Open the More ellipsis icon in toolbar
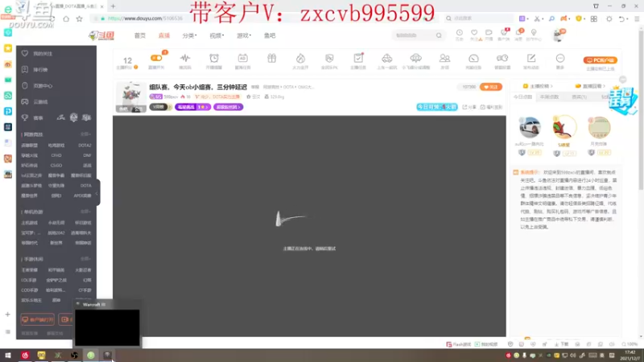 point(560,58)
